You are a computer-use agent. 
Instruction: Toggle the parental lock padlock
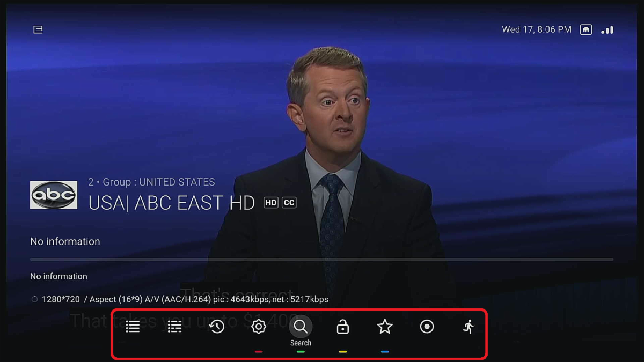pos(342,326)
